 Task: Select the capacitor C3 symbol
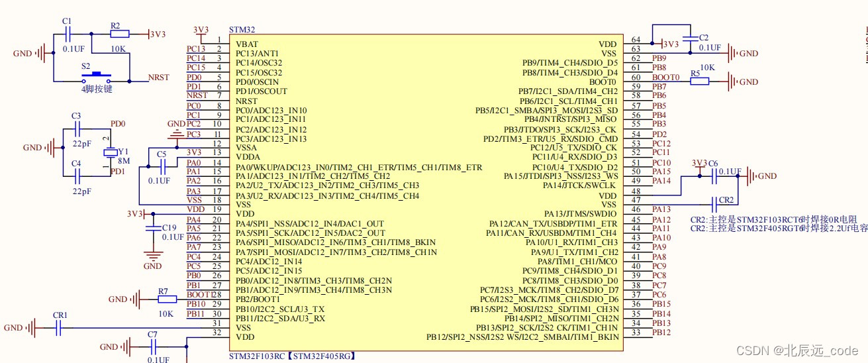pyautogui.click(x=77, y=129)
